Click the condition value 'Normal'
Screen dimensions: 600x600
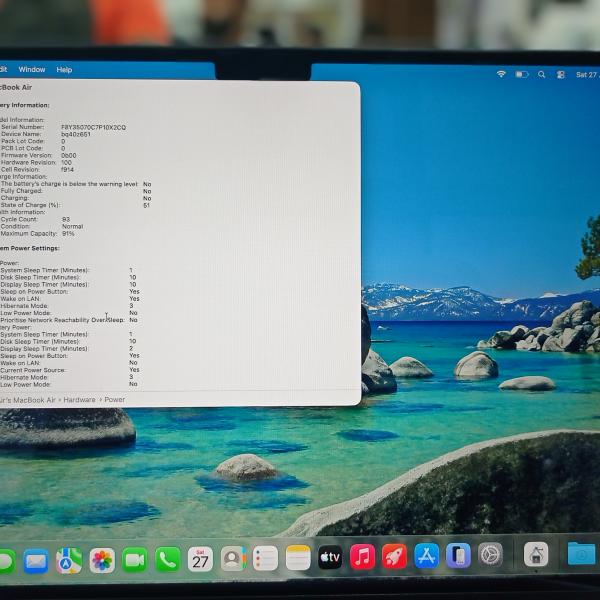click(x=72, y=227)
